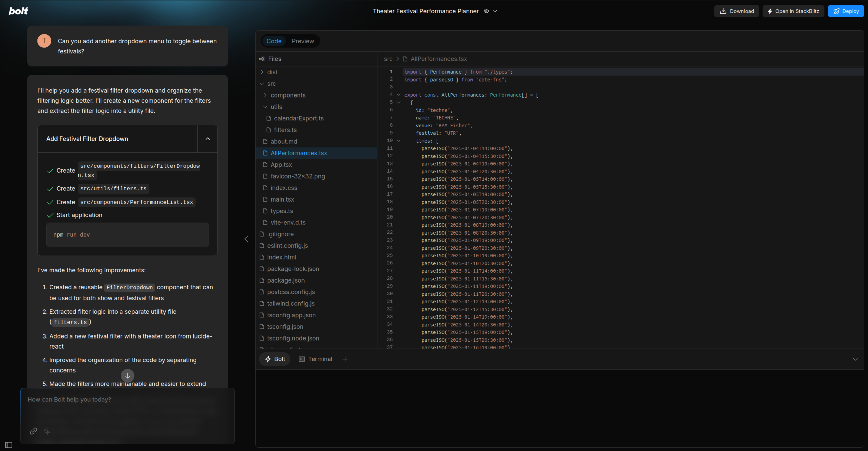The image size is (868, 451).
Task: Click the bolt logo
Action: pos(18,11)
